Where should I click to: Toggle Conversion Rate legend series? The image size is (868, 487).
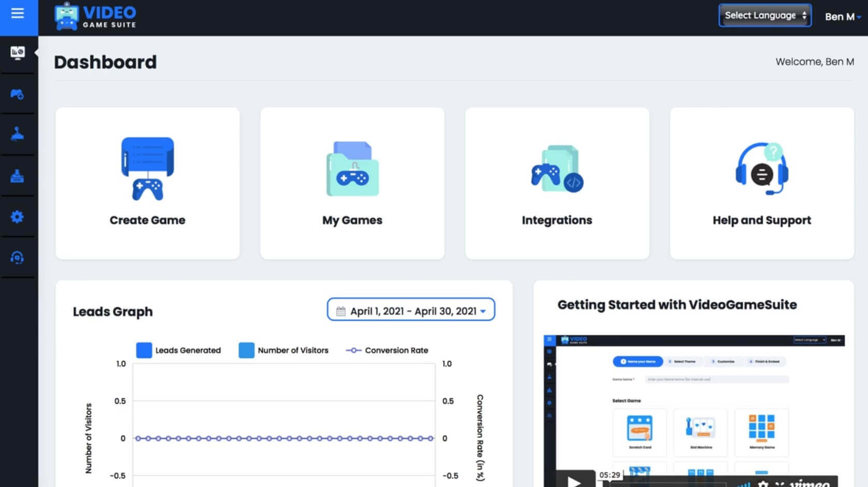pos(387,350)
